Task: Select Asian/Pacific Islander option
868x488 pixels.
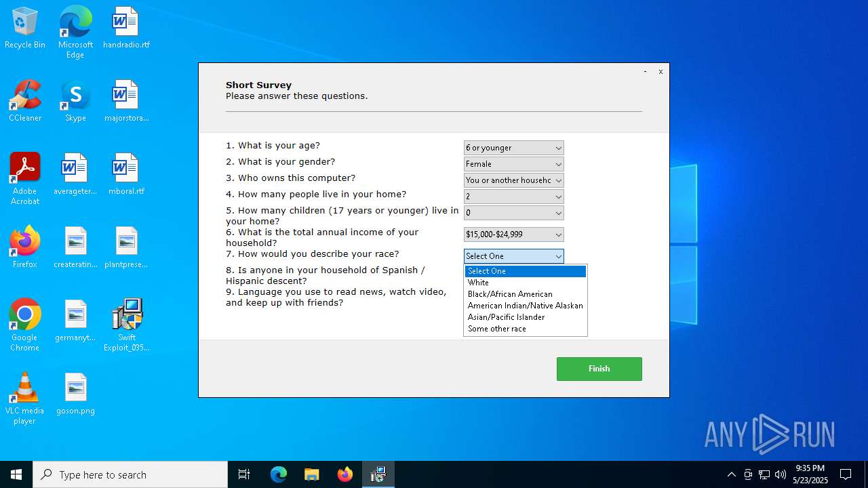Action: click(x=526, y=317)
